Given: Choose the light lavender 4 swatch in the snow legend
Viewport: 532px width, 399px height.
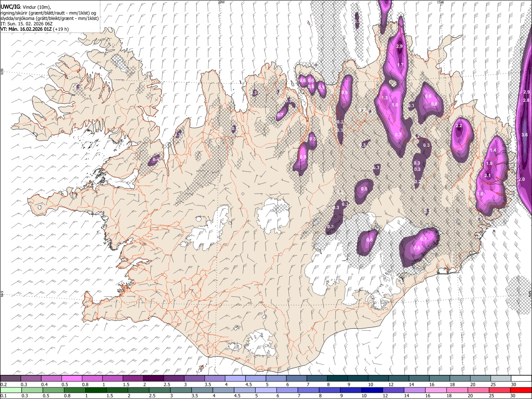Looking at the screenshot, I should [x=235, y=379].
